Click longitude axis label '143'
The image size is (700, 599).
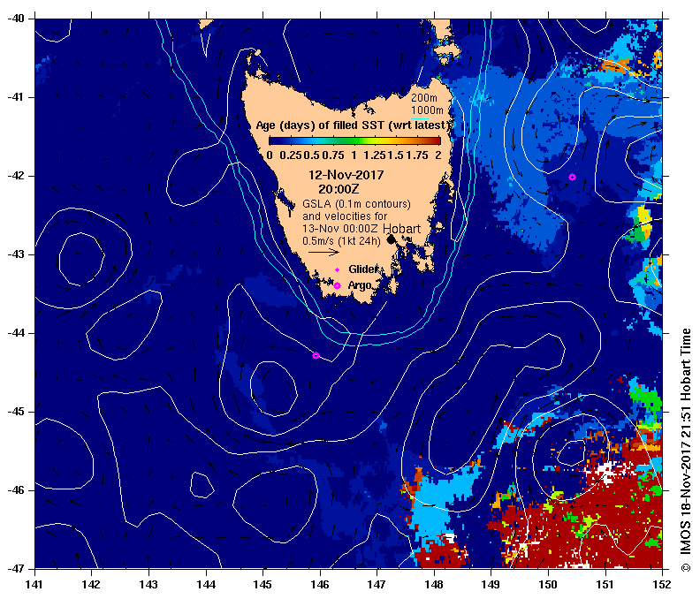pos(148,584)
